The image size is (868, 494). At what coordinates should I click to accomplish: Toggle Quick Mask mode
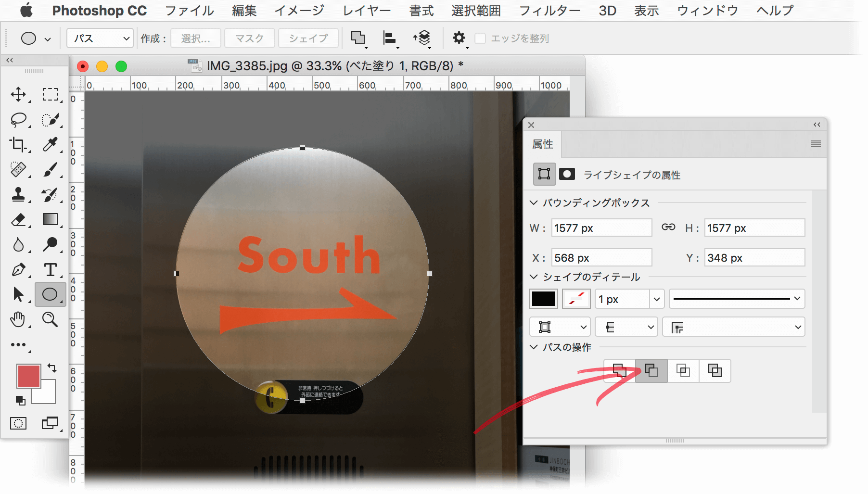click(18, 423)
